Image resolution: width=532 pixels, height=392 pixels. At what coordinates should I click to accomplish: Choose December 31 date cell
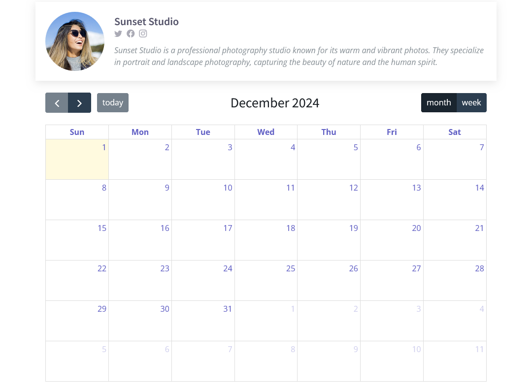203,321
